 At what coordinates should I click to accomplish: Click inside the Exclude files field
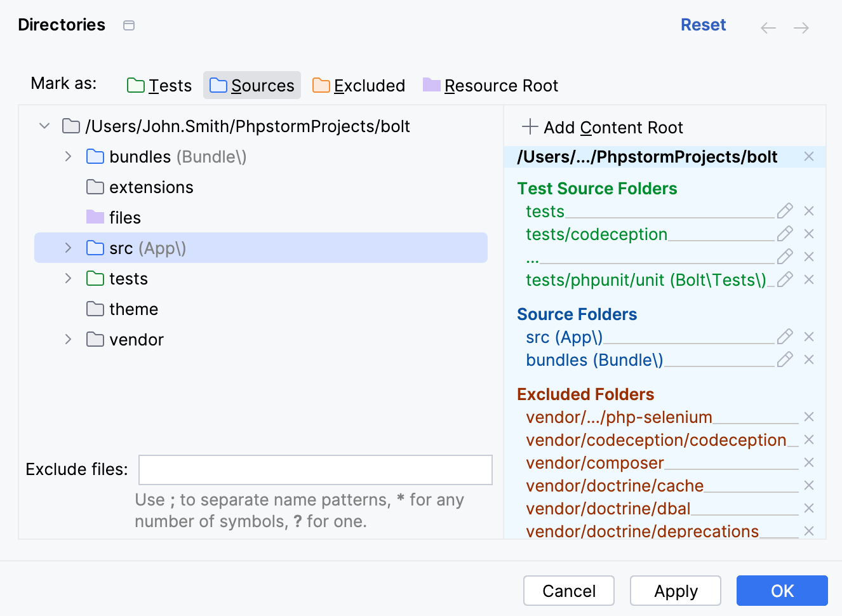316,470
